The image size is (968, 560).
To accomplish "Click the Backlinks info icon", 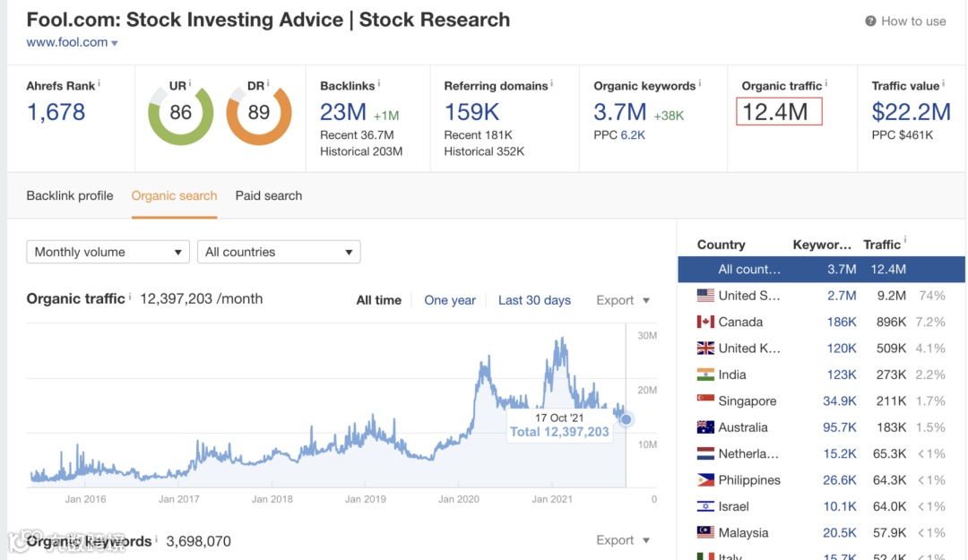I will [x=378, y=82].
